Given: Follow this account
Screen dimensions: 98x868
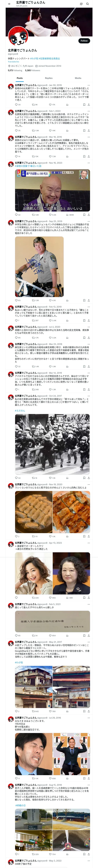Looking at the screenshot, I should coord(84,41).
